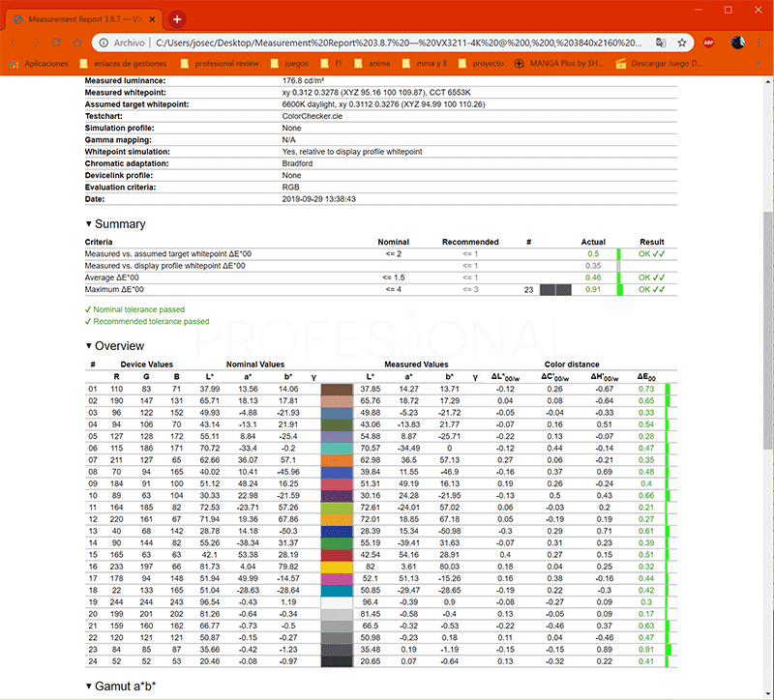Click the cyan swatch of row 18

pos(337,591)
